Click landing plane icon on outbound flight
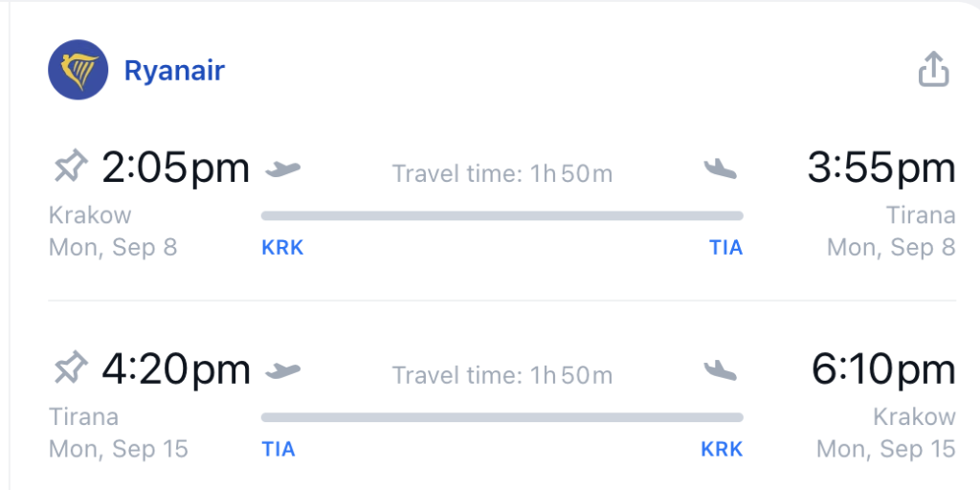Viewport: 980px width, 490px height. pyautogui.click(x=720, y=168)
